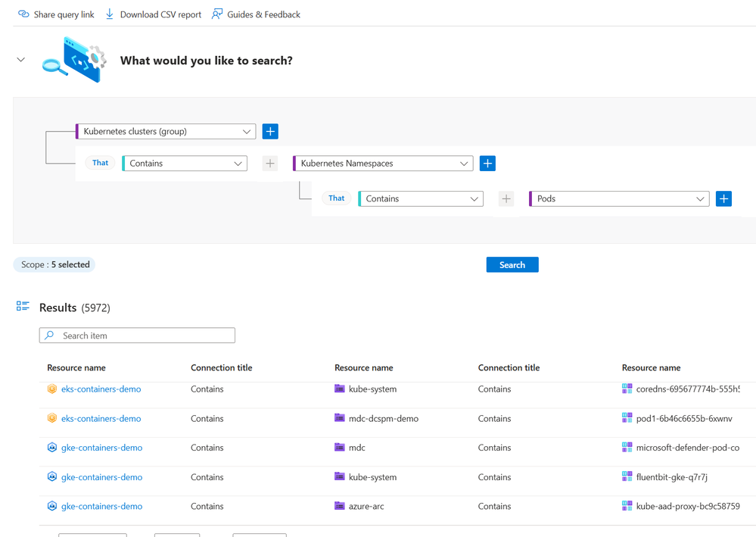Click the Search item input field
756x537 pixels.
tap(137, 336)
